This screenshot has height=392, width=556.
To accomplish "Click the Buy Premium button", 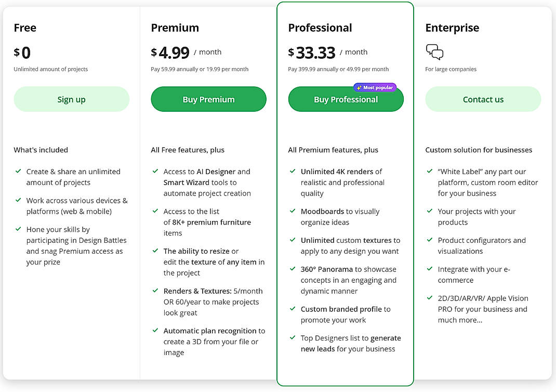I will 208,99.
